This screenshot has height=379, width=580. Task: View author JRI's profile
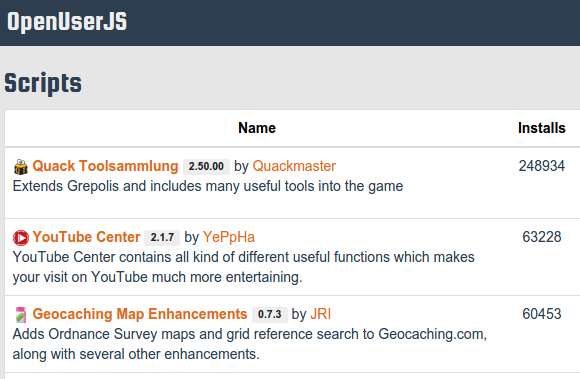pos(320,314)
